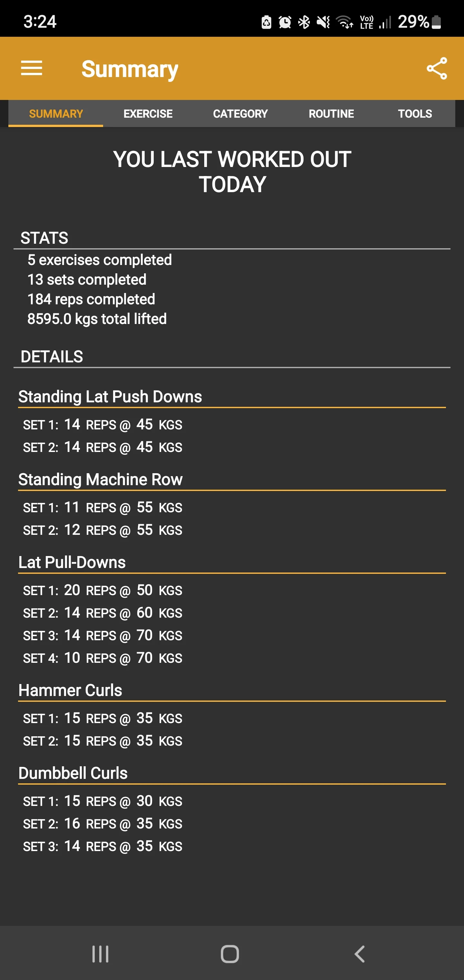Screen dimensions: 464x980
Task: Open the Routine tab
Action: point(331,114)
